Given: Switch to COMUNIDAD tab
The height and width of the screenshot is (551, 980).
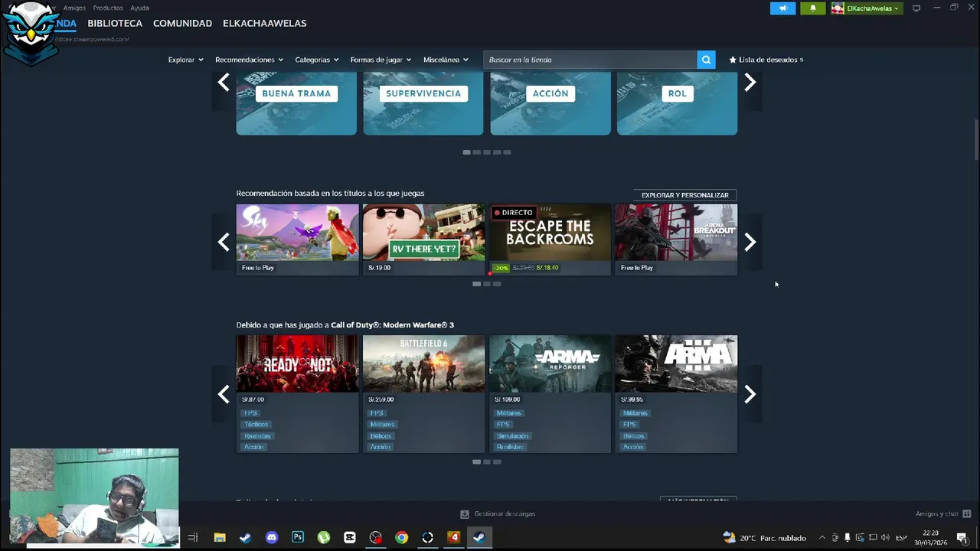Looking at the screenshot, I should tap(182, 23).
